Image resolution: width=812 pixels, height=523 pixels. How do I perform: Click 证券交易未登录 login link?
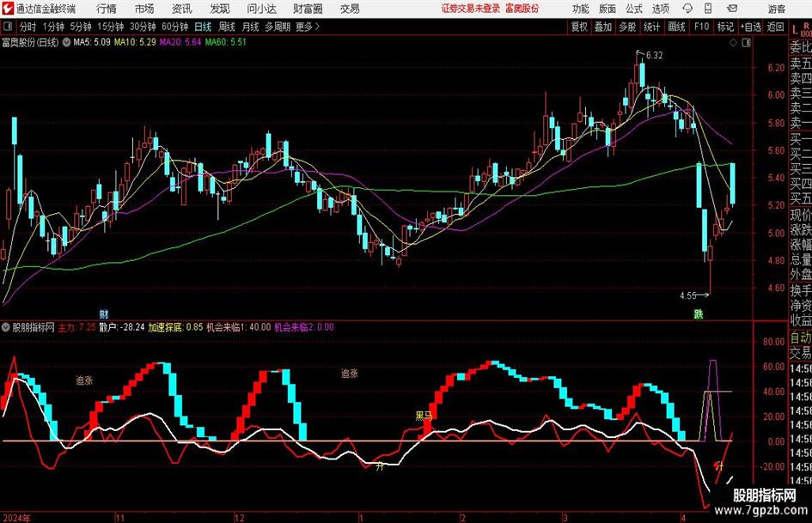click(471, 9)
